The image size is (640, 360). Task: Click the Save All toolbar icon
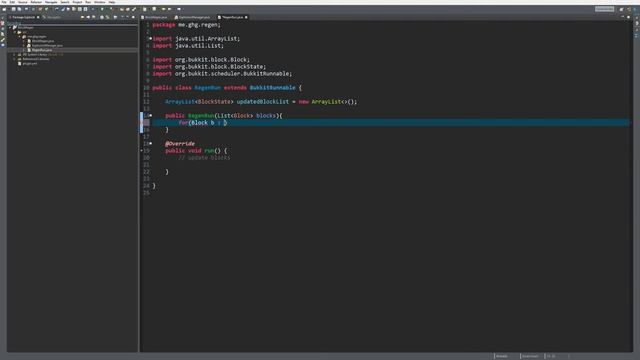click(19, 9)
